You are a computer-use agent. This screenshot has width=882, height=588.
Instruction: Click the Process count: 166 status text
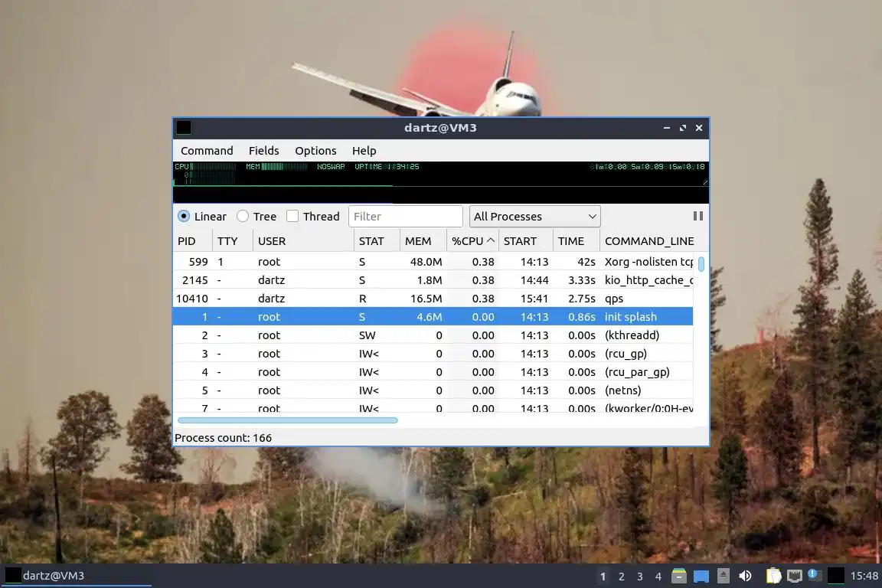224,438
